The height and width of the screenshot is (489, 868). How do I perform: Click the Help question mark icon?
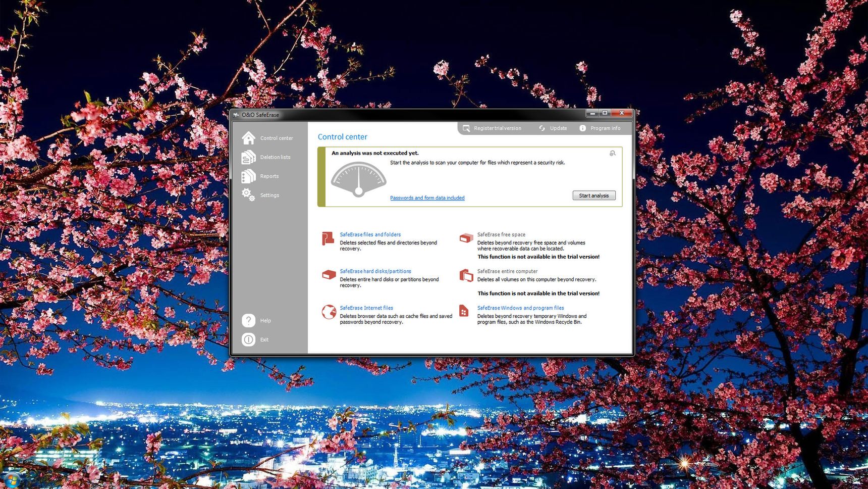[x=248, y=320]
